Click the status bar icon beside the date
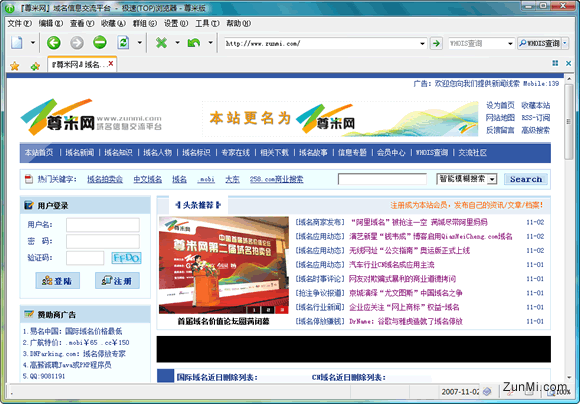The width and height of the screenshot is (580, 404). pyautogui.click(x=488, y=391)
